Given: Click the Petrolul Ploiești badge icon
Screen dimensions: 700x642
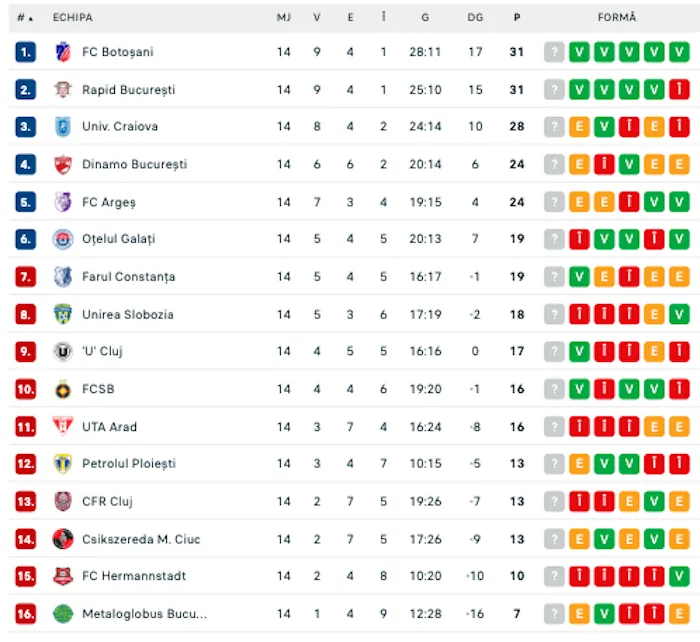Looking at the screenshot, I should coord(63,464).
